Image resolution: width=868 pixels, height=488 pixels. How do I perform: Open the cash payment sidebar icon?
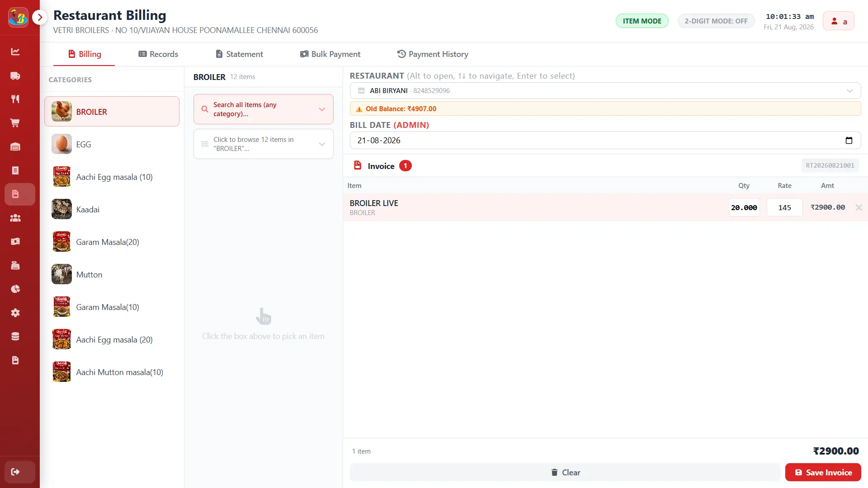tap(15, 241)
